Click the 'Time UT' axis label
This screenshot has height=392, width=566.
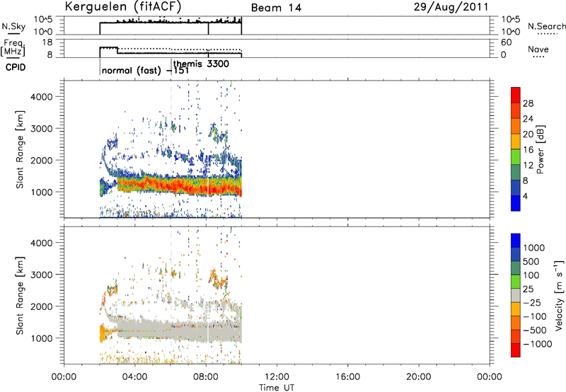(277, 388)
